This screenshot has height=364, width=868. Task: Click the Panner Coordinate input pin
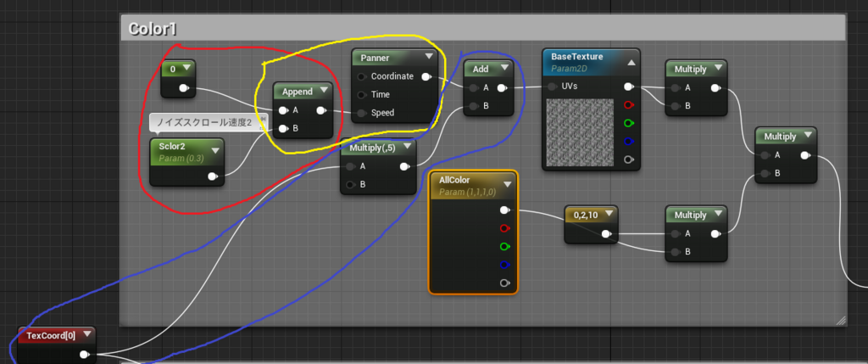pos(361,76)
